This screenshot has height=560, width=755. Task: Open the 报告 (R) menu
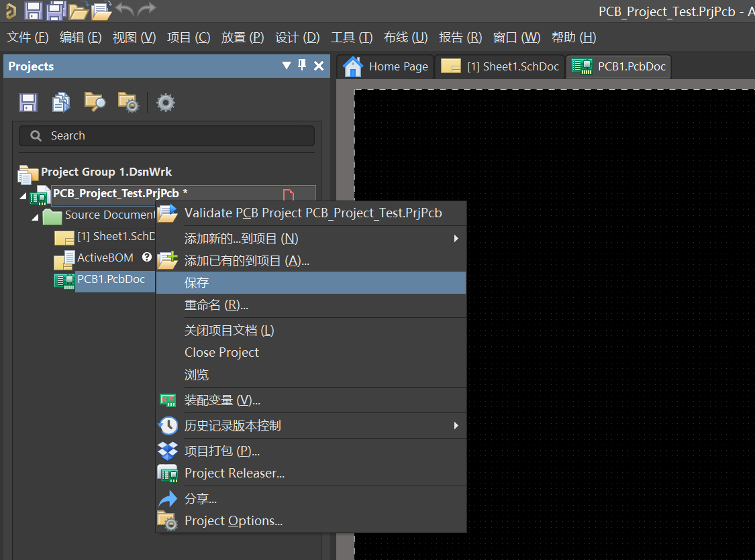[460, 38]
